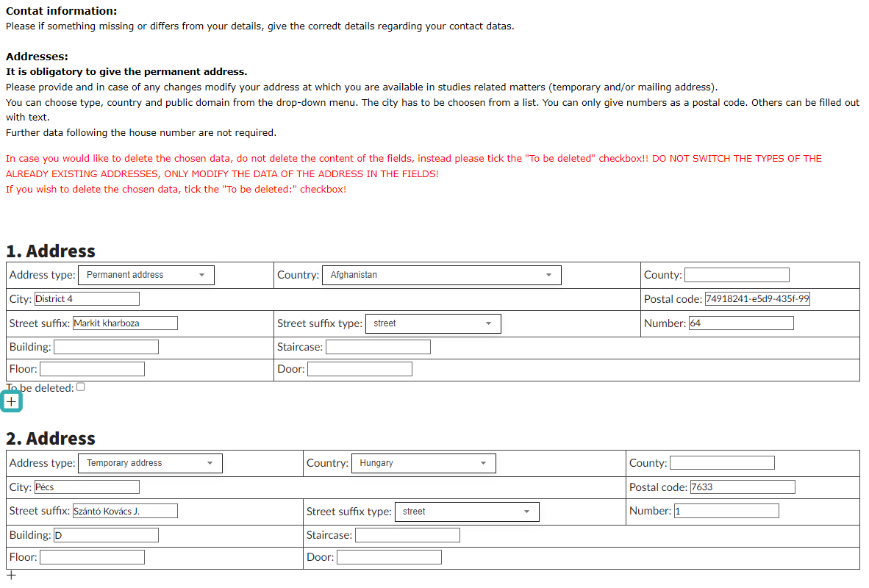The width and height of the screenshot is (869, 588).
Task: Click Staircase field in first address
Action: click(378, 347)
